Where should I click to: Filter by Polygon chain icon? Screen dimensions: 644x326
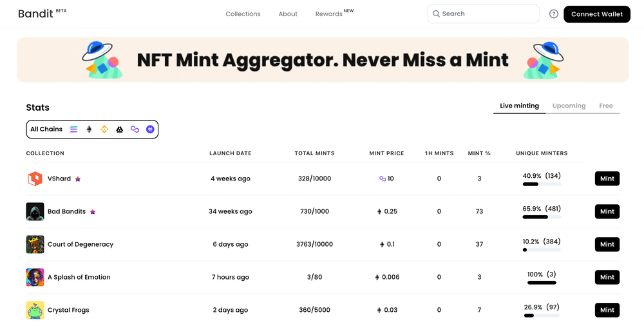coord(135,129)
